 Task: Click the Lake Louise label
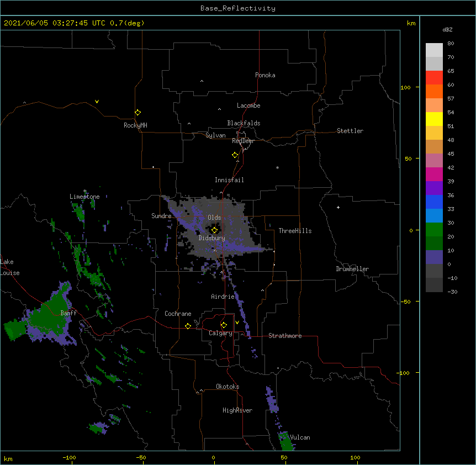tap(10, 267)
